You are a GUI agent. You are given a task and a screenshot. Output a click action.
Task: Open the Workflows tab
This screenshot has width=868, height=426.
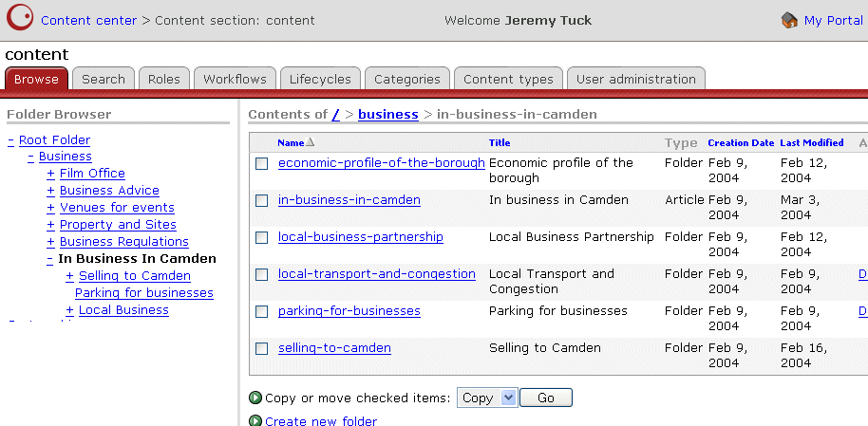(236, 80)
